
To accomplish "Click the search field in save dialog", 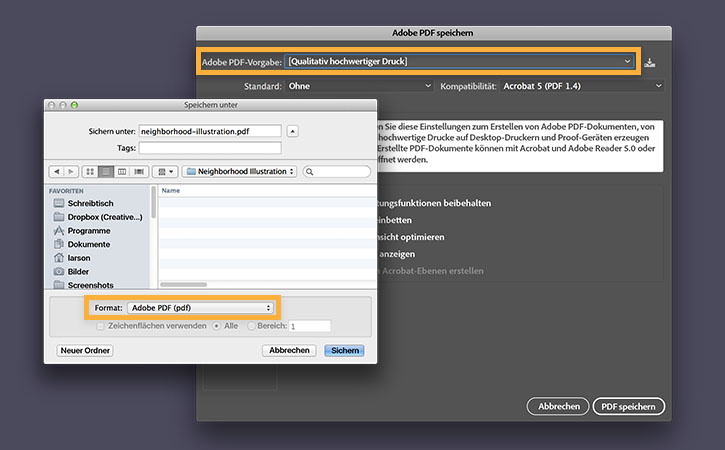I will click(x=337, y=172).
